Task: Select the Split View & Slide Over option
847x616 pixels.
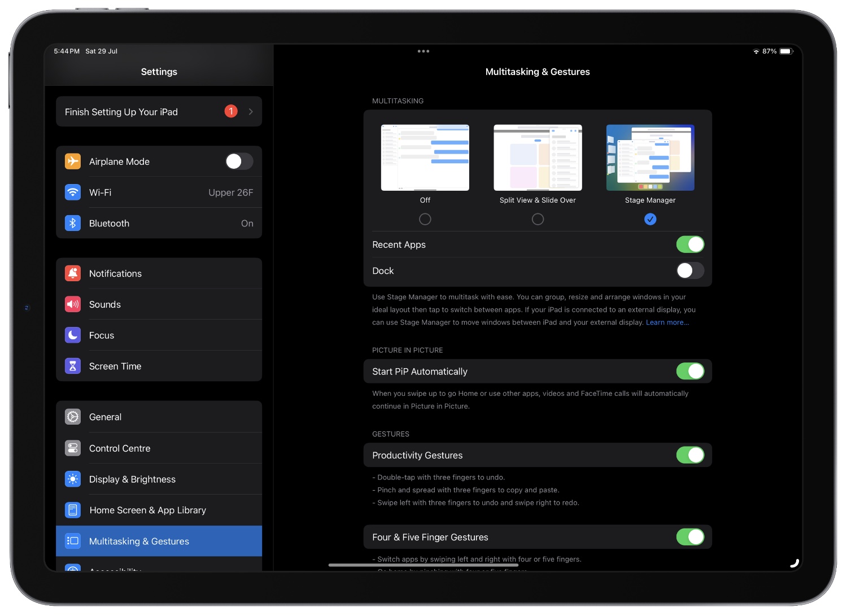Action: (x=537, y=219)
